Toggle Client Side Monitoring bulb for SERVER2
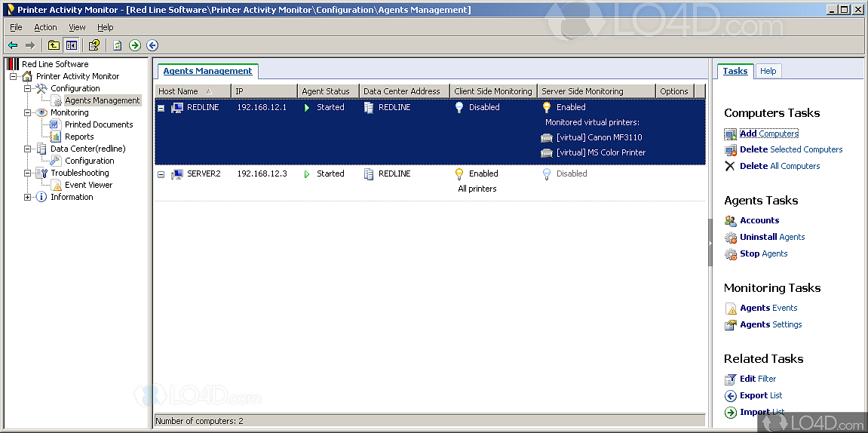 tap(459, 174)
